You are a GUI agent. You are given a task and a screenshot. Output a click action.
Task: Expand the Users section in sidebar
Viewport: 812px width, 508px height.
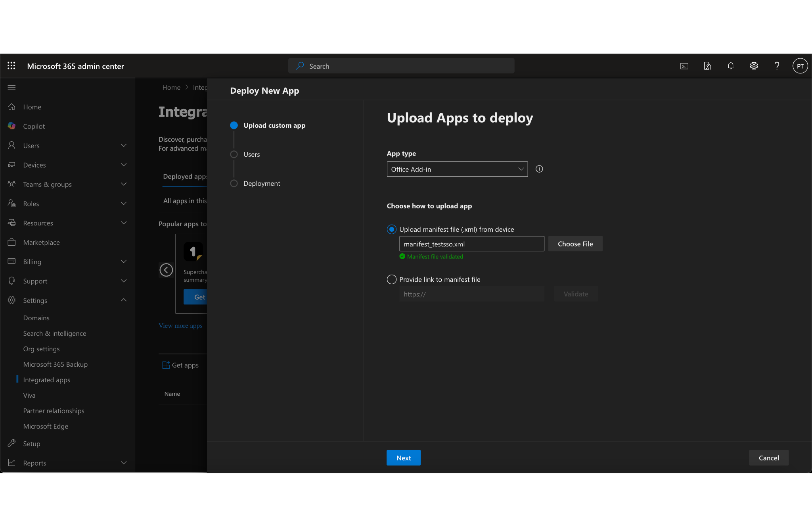[x=124, y=146]
